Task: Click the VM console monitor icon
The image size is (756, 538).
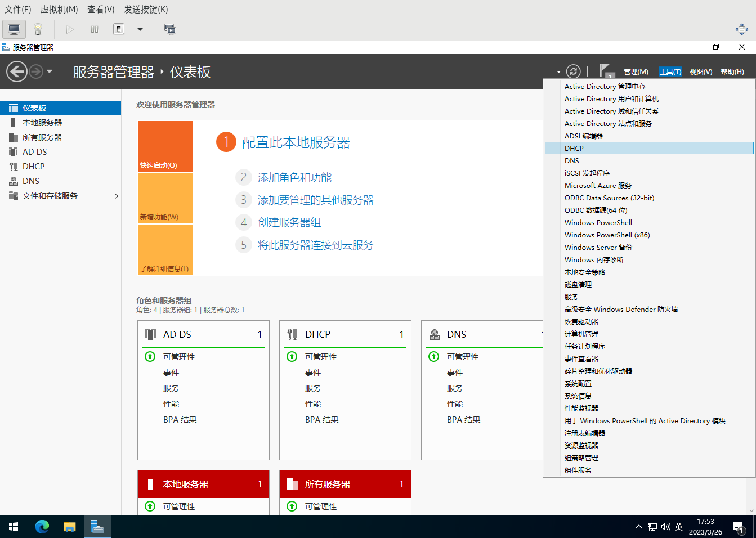Action: pyautogui.click(x=14, y=29)
